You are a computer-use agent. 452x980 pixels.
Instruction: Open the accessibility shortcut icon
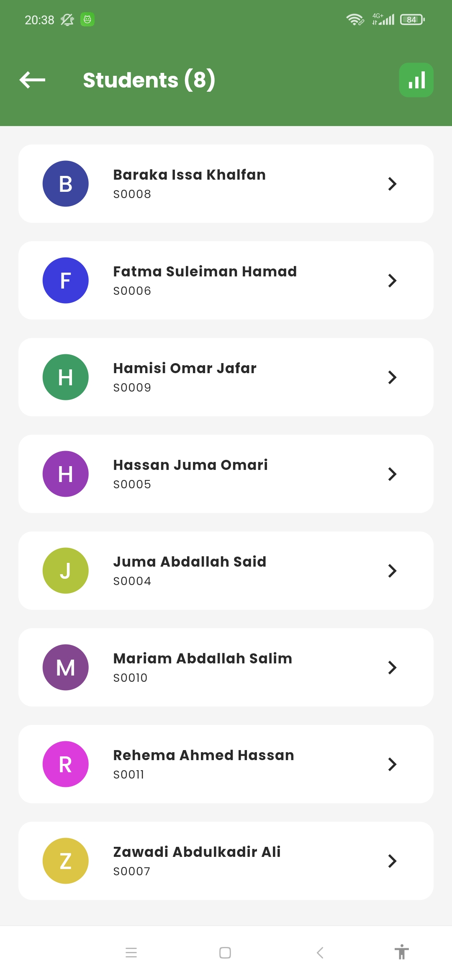401,952
